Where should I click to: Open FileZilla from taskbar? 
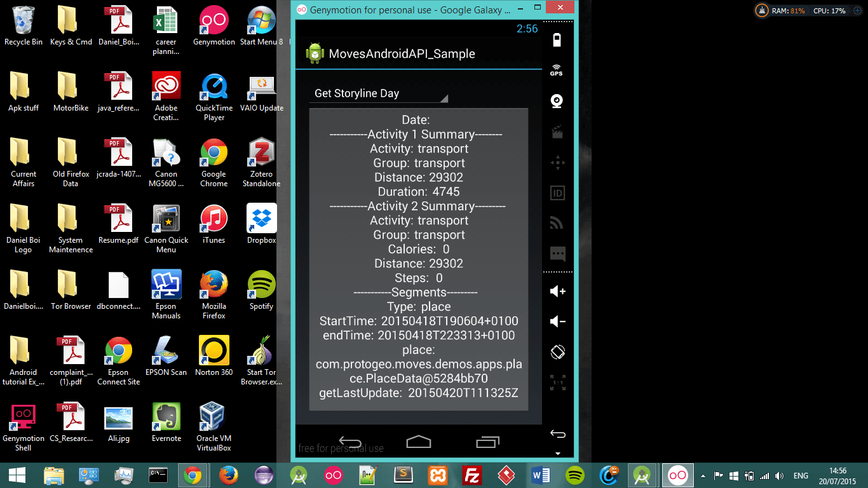point(471,475)
